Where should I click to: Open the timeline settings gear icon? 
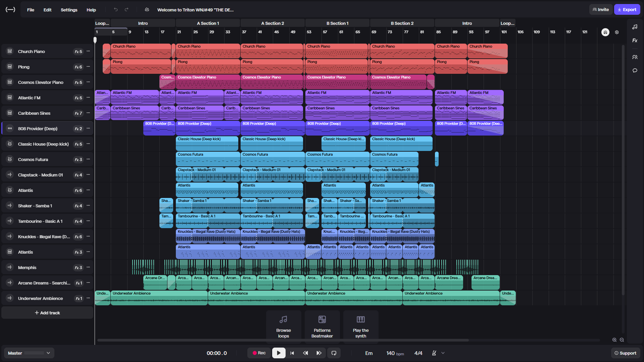click(x=617, y=32)
